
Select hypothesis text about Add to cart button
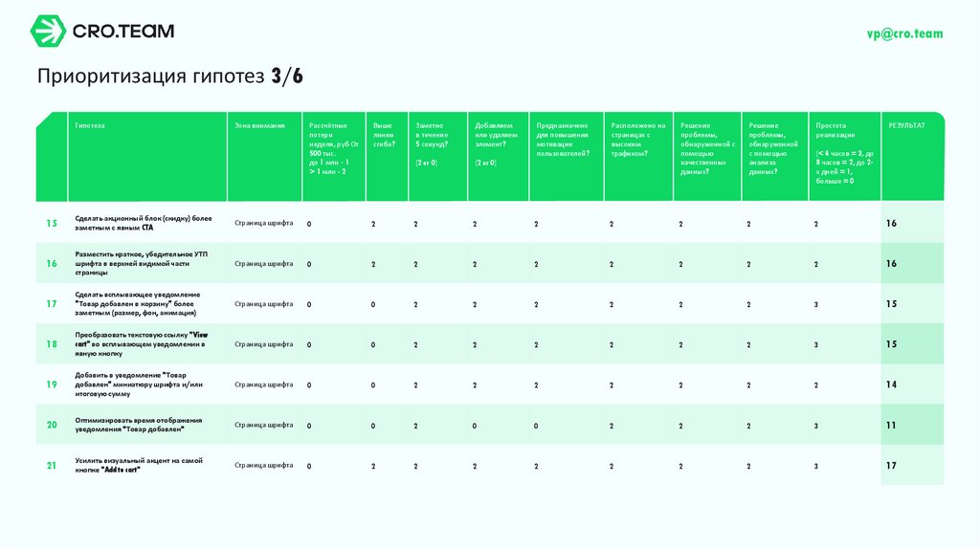pyautogui.click(x=139, y=465)
